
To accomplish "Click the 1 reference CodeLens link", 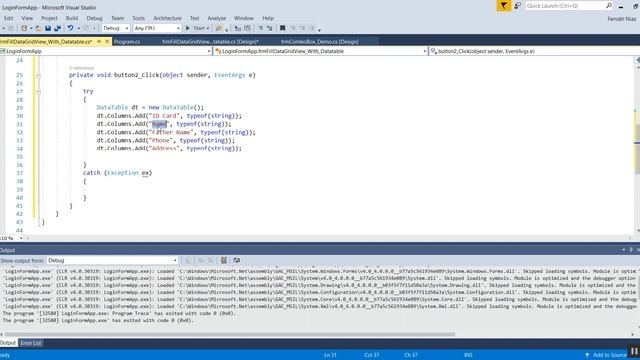I will point(82,68).
